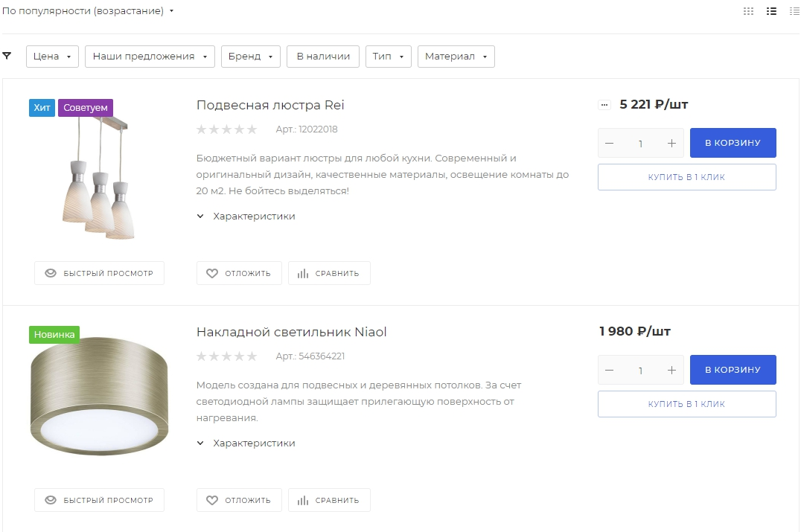The width and height of the screenshot is (801, 532).
Task: Open the three-dots menu beside 5 221 ₽ price
Action: click(603, 104)
